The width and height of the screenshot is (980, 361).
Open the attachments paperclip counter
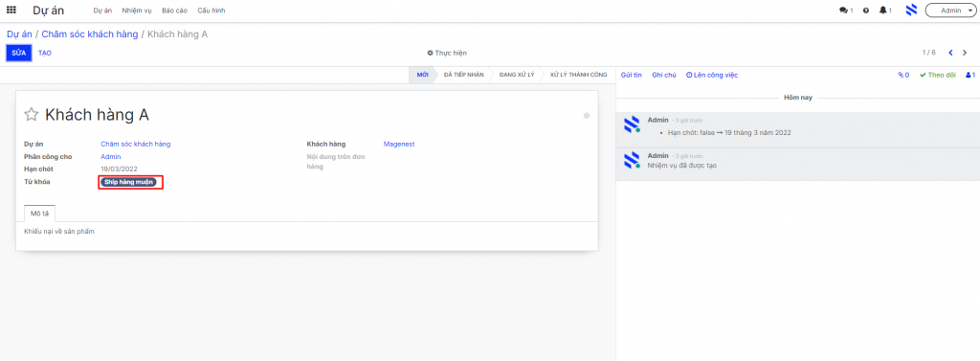pyautogui.click(x=903, y=75)
